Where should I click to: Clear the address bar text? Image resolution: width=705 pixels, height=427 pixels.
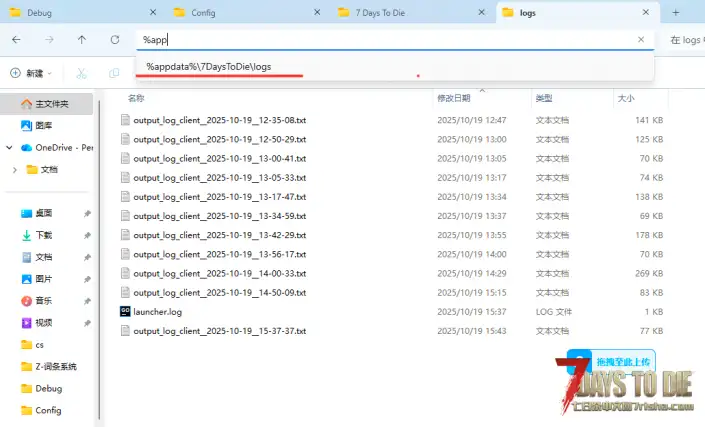pyautogui.click(x=641, y=39)
